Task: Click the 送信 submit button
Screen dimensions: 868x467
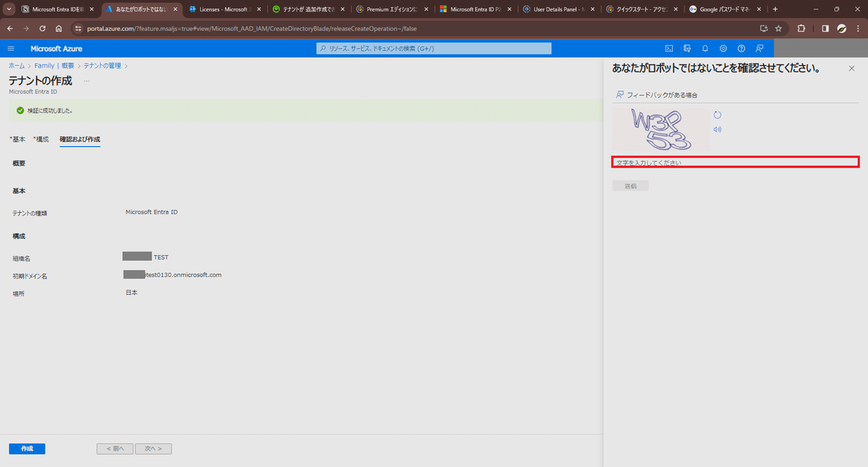Action: (630, 186)
